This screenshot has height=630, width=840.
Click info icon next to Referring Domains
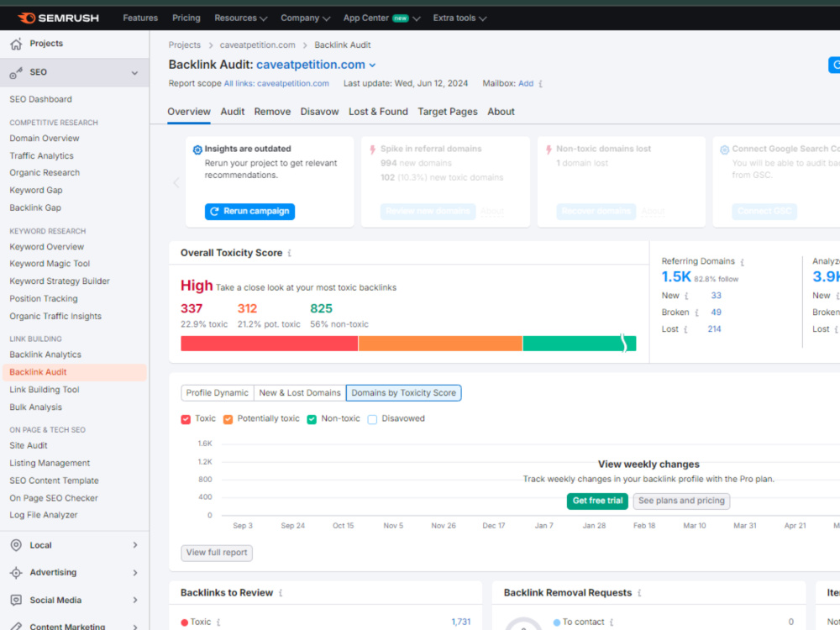(742, 262)
